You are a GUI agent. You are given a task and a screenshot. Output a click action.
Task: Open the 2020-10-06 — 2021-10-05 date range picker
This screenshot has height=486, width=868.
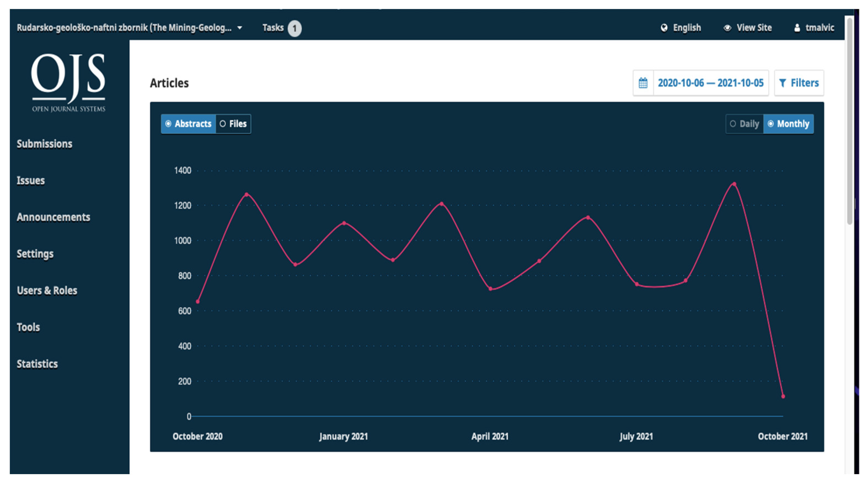711,83
